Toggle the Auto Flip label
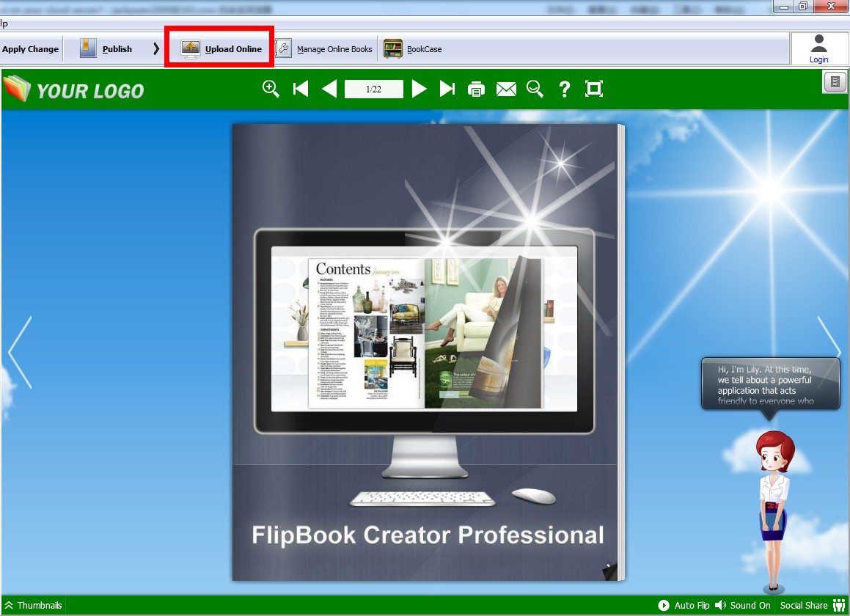850x616 pixels. tap(692, 605)
